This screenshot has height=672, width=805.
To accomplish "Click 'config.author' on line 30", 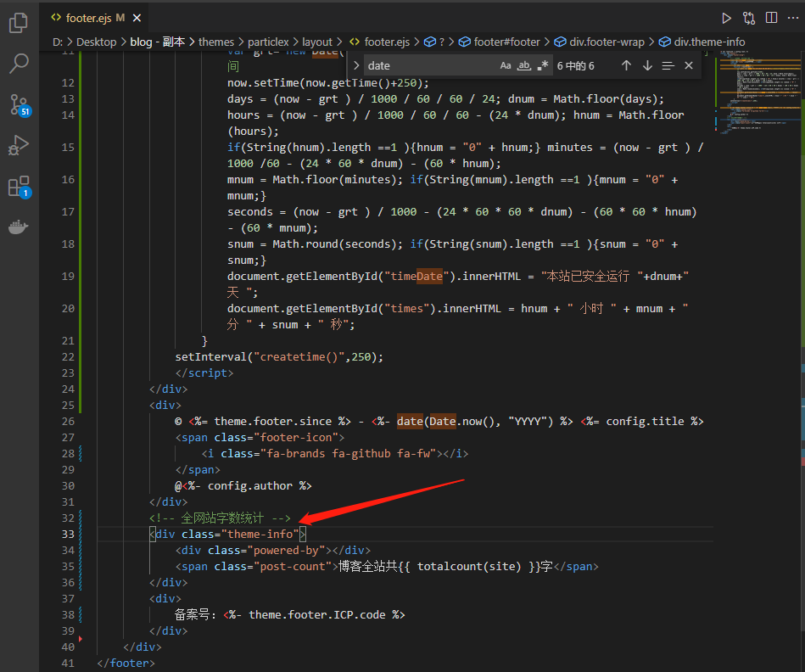I will (x=250, y=485).
